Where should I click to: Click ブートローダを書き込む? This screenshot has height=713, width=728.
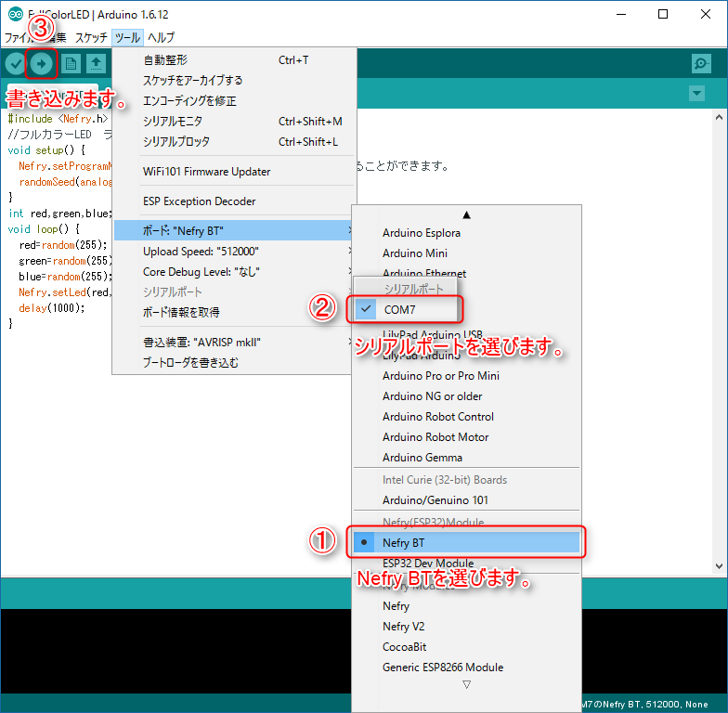pyautogui.click(x=234, y=362)
